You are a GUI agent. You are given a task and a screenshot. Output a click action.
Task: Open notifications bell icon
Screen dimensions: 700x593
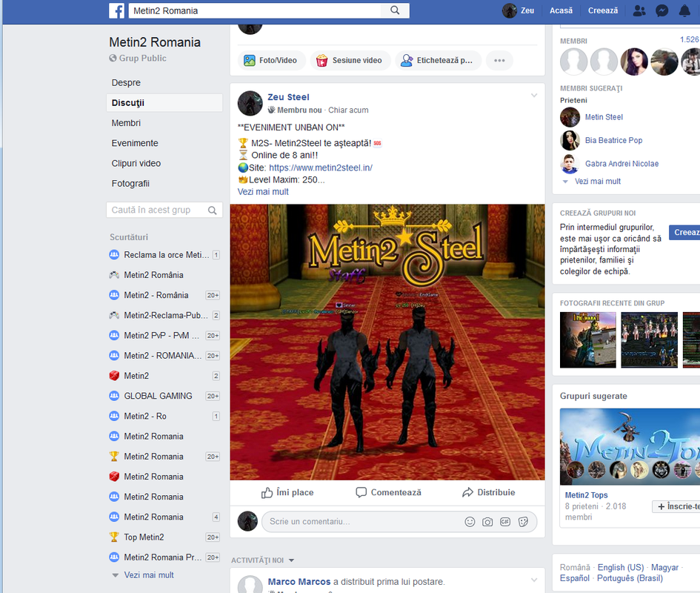(x=684, y=10)
